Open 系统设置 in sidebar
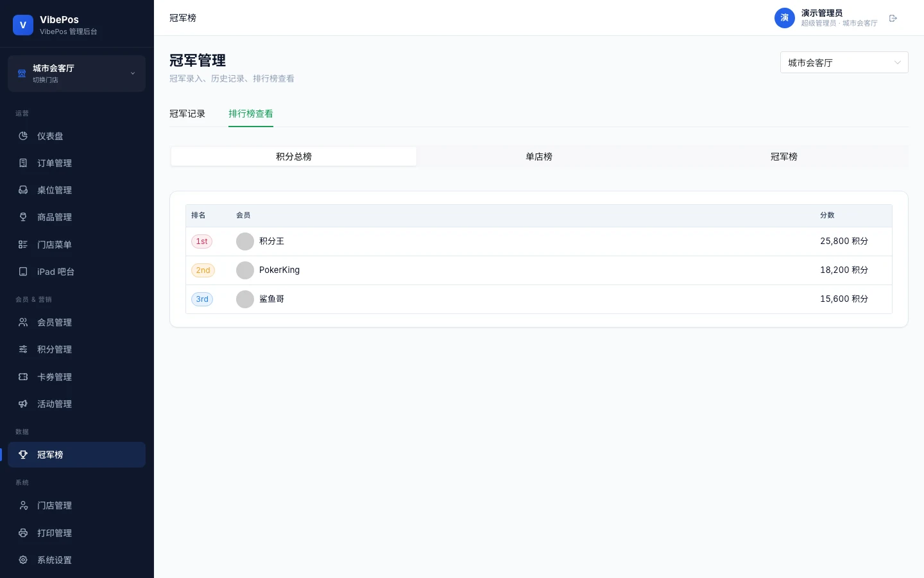Viewport: 924px width, 578px height. coord(76,560)
